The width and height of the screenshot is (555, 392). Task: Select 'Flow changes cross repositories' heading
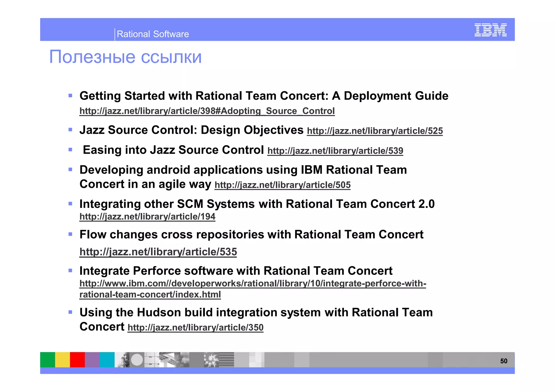pyautogui.click(x=172, y=234)
